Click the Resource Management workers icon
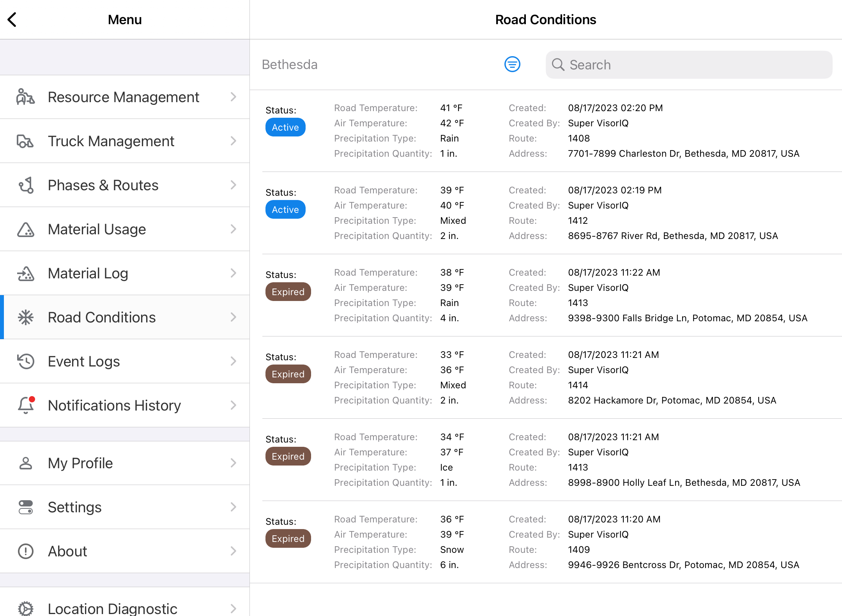The height and width of the screenshot is (616, 842). tap(26, 97)
